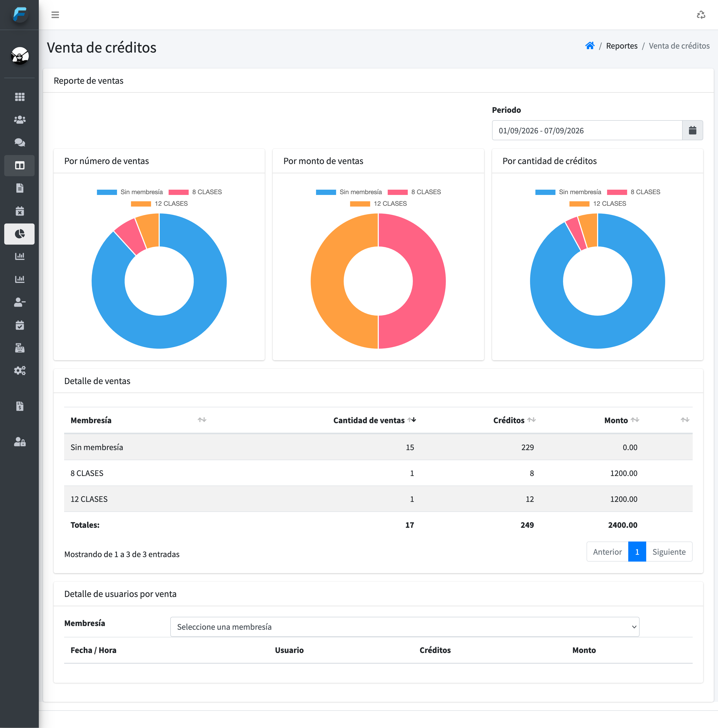Open the settings gears sidebar icon
Viewport: 718px width, 728px height.
pyautogui.click(x=20, y=371)
